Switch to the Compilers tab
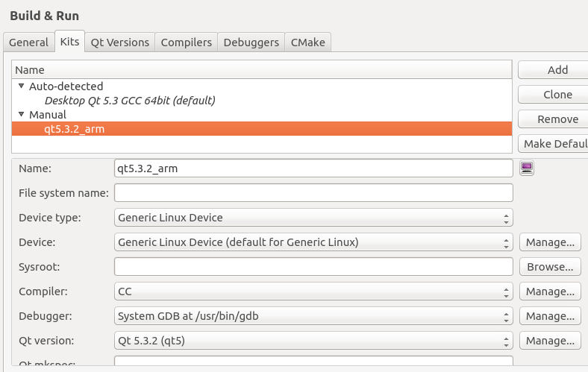 (x=187, y=42)
